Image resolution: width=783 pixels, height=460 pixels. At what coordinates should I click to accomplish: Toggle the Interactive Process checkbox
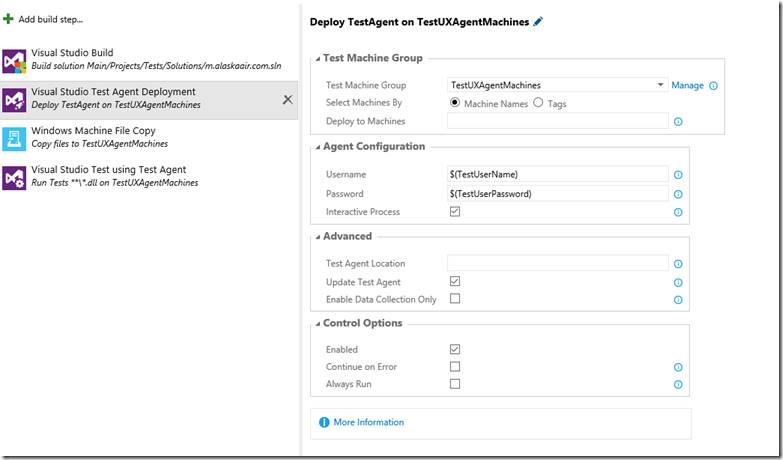click(455, 212)
